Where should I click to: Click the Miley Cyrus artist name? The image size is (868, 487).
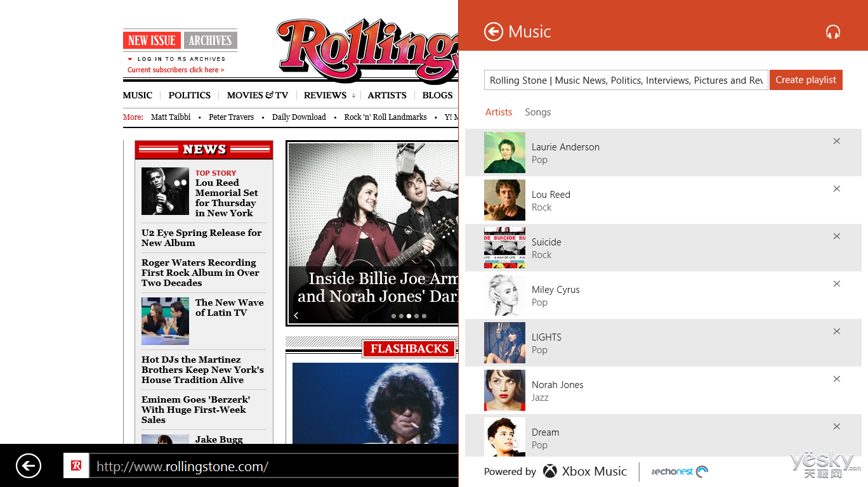[x=556, y=290]
